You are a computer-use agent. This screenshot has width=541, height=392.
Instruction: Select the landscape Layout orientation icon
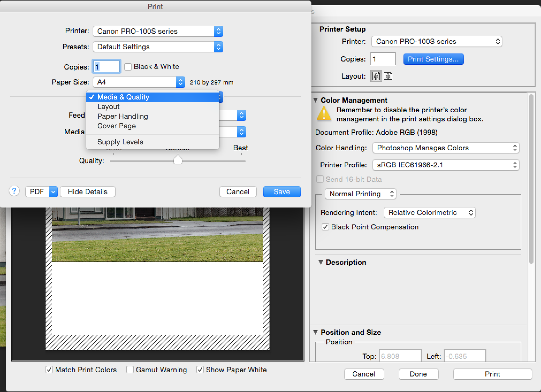(388, 76)
